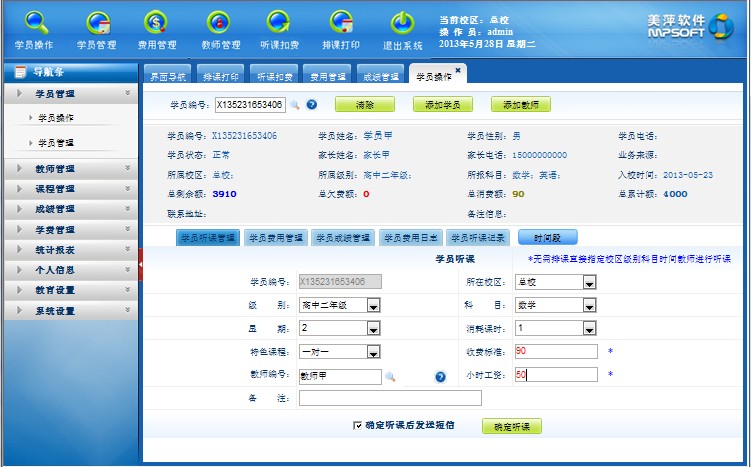Image resolution: width=751 pixels, height=467 pixels.
Task: Click the 备注 text input field
Action: point(390,398)
